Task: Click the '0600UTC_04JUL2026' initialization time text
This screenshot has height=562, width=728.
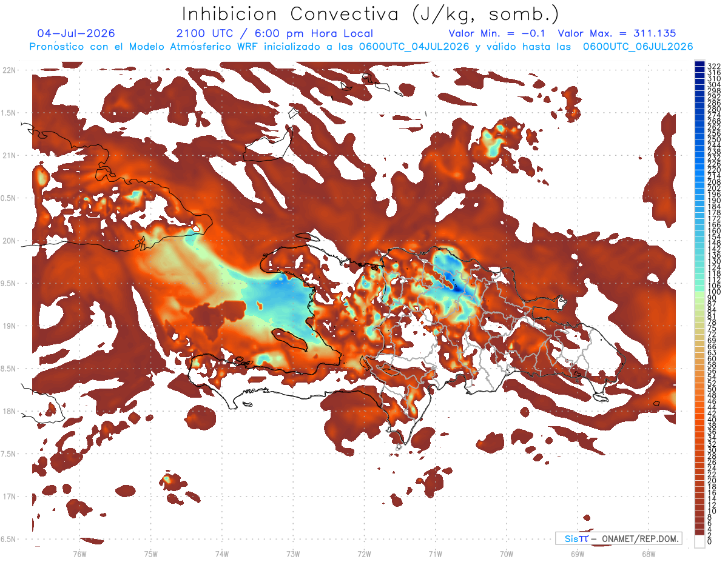Action: (414, 47)
